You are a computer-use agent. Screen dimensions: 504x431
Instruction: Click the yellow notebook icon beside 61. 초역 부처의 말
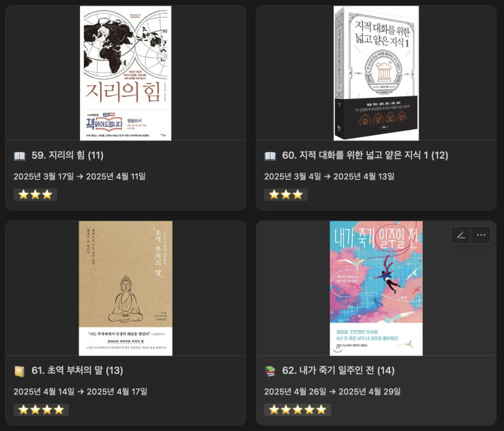(x=20, y=371)
